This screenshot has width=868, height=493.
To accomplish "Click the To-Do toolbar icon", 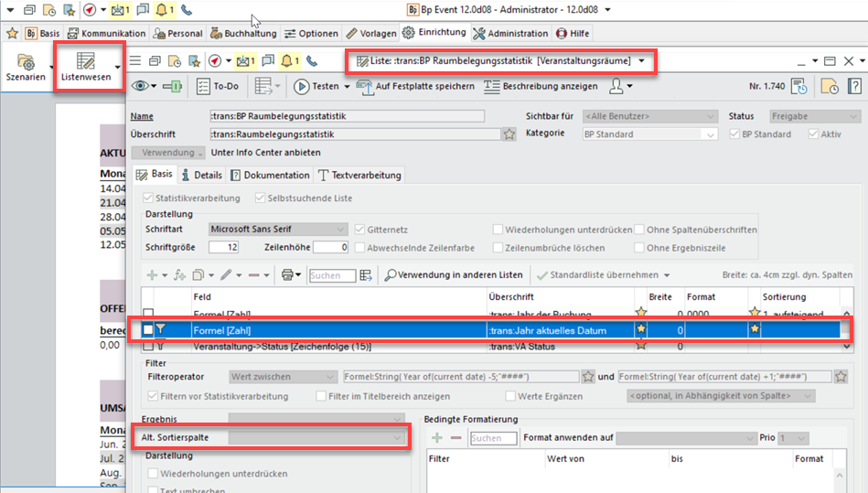I will pos(218,86).
